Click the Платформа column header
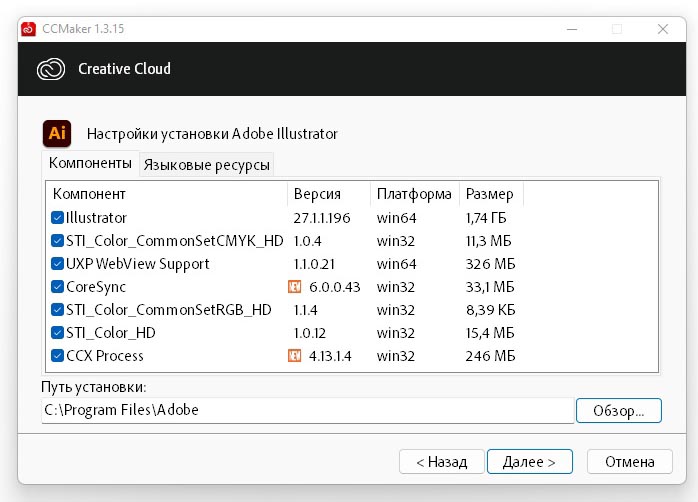 tap(415, 194)
